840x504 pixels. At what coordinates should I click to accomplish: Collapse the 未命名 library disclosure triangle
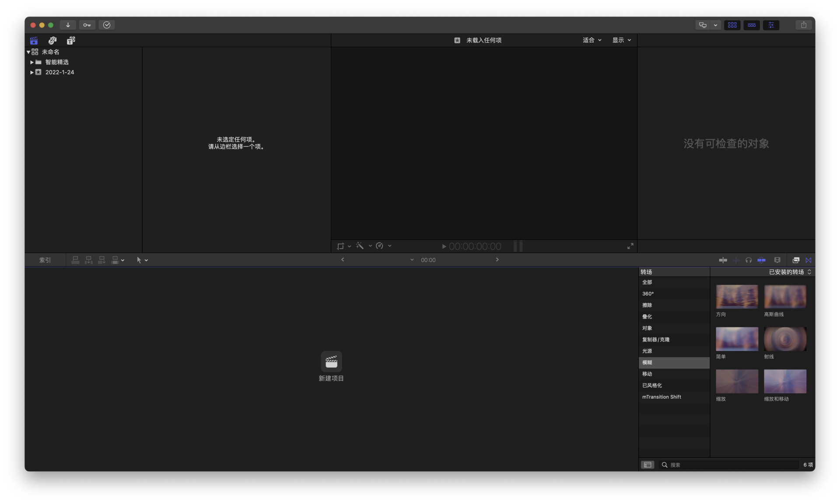tap(28, 52)
